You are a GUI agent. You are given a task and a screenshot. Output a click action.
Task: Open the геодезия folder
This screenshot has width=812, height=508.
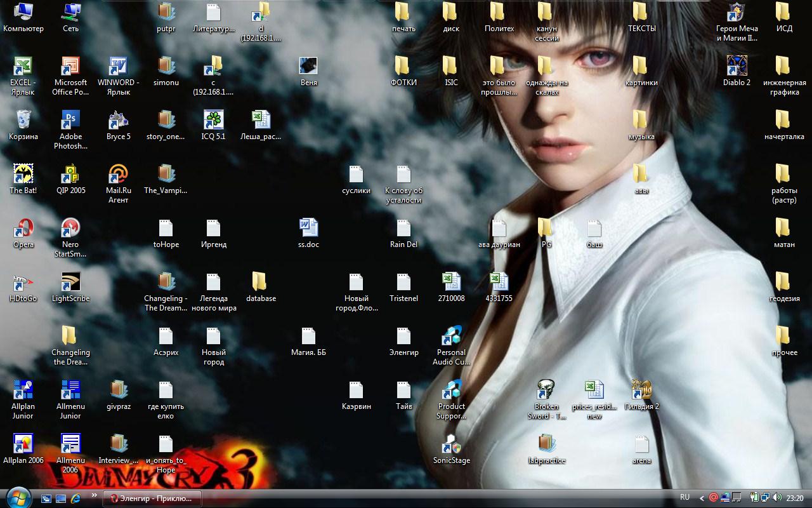[784, 287]
